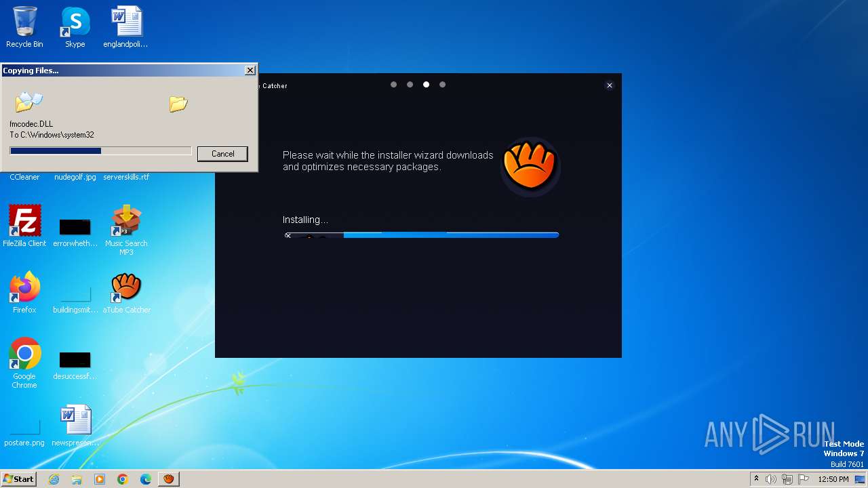The width and height of the screenshot is (868, 488).
Task: Close the Copying Files dialog
Action: point(250,70)
